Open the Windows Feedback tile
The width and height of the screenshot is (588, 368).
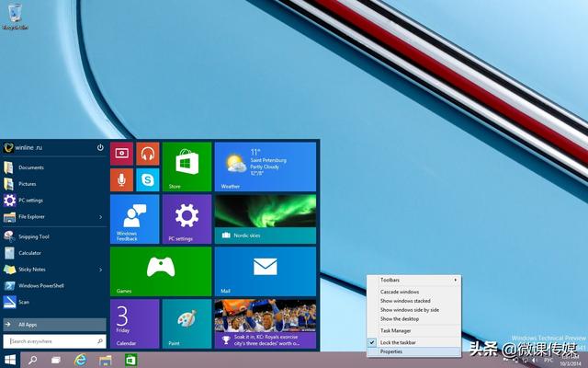pos(135,219)
